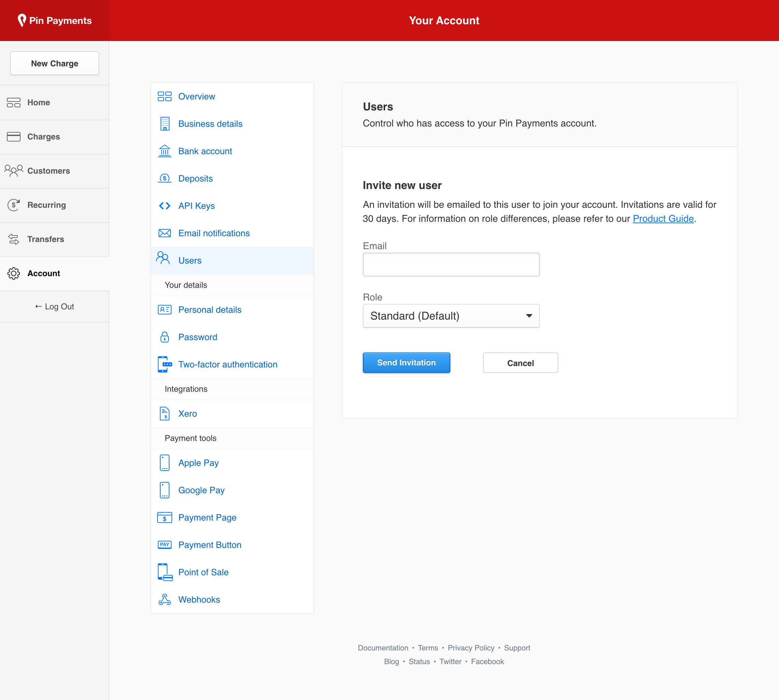The width and height of the screenshot is (779, 700).
Task: Click the Customers people icon
Action: pyautogui.click(x=14, y=171)
